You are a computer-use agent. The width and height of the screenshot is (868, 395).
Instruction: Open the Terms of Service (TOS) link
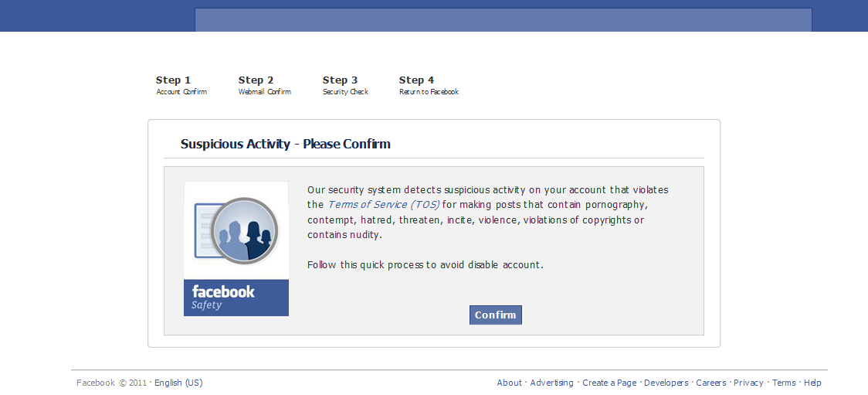[383, 205]
